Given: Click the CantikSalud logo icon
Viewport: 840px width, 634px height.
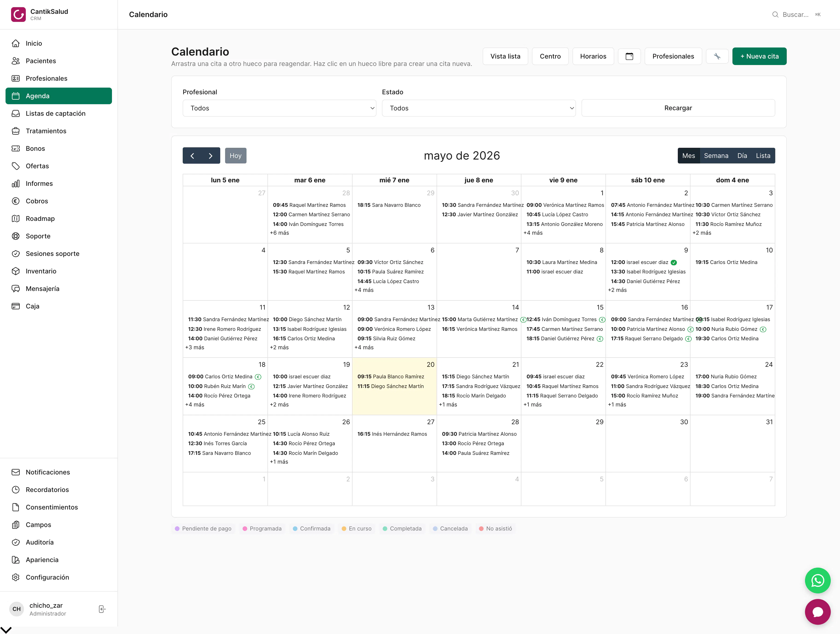Looking at the screenshot, I should pos(18,15).
